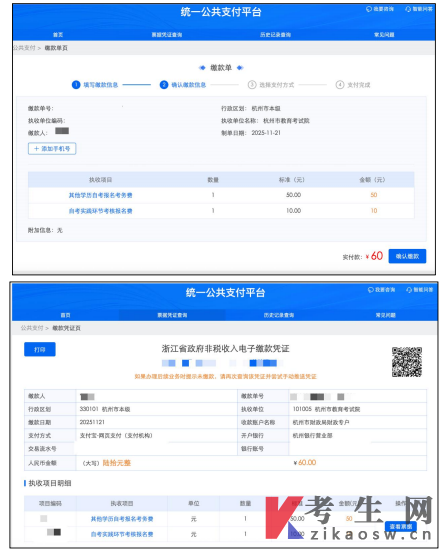Image resolution: width=447 pixels, height=553 pixels.
Task: Click the 支付方式 value 支付宝-网页支付
Action: 116,436
